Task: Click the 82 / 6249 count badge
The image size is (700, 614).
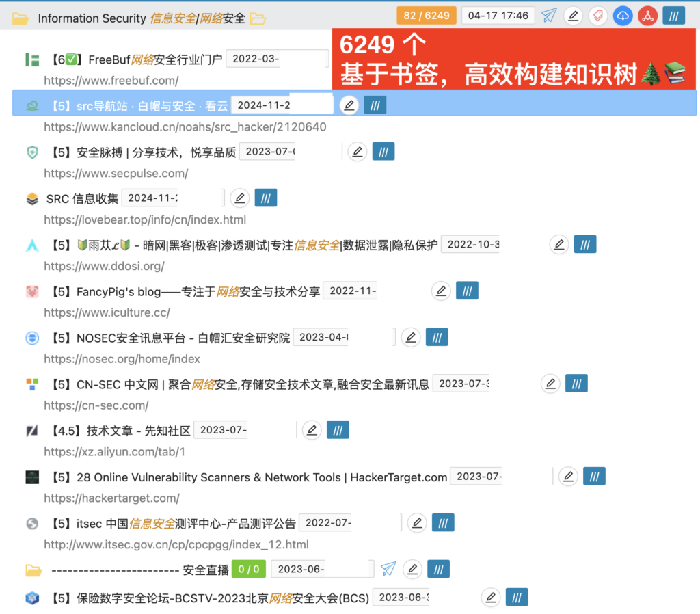Action: coord(427,16)
